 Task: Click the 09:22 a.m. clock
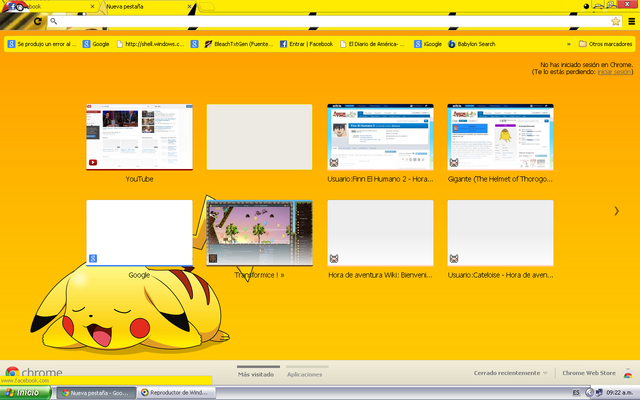click(620, 393)
